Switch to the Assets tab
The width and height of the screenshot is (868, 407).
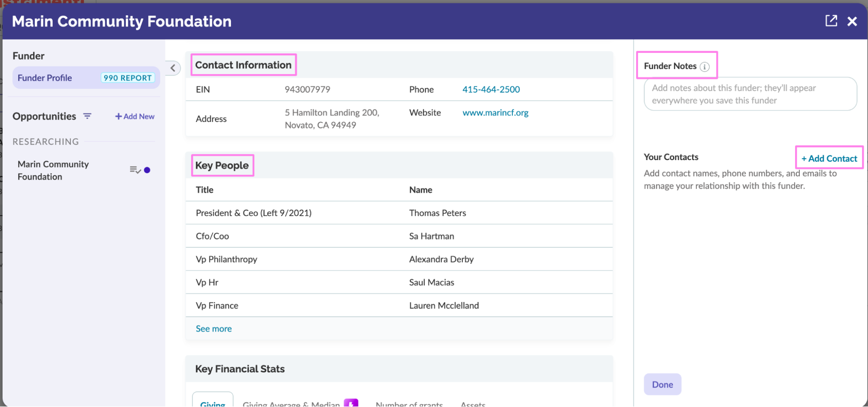(473, 404)
